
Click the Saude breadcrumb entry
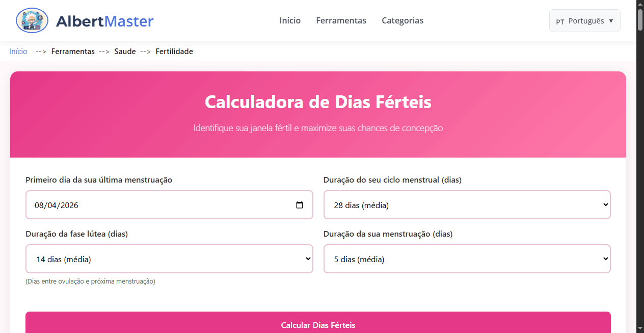click(125, 52)
